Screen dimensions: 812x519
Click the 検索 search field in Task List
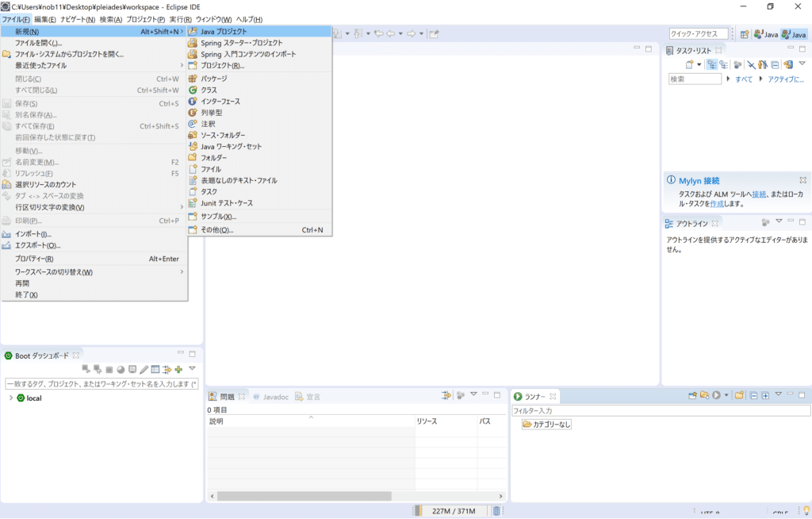coord(695,78)
